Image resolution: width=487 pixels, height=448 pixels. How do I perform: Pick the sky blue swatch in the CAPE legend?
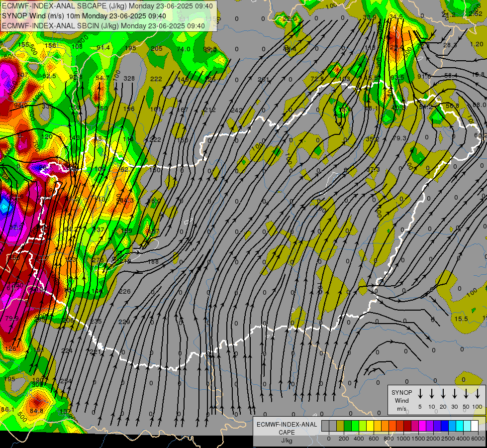tap(452, 426)
